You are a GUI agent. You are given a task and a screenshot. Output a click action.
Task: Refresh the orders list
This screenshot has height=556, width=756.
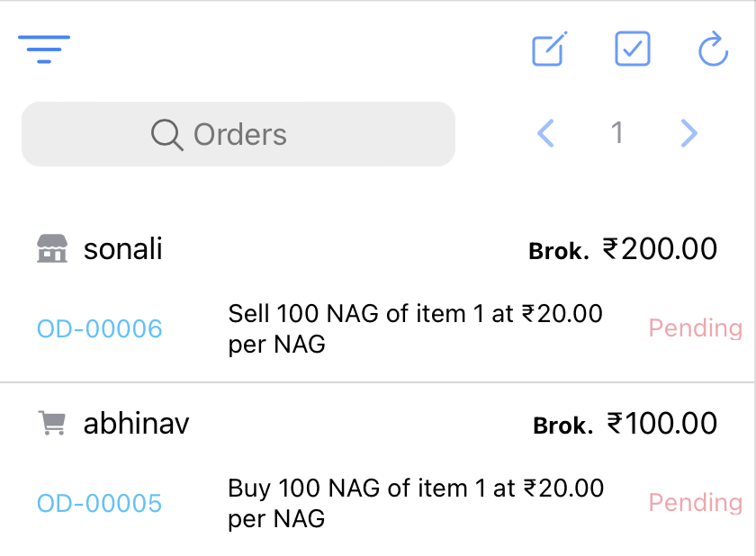tap(712, 49)
